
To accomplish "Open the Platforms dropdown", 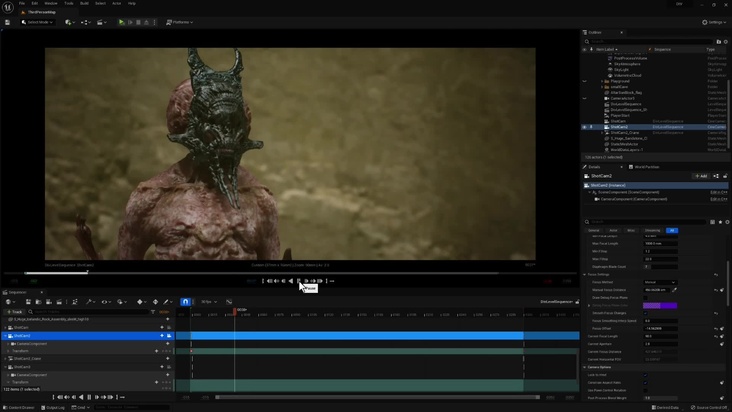I will coord(180,22).
